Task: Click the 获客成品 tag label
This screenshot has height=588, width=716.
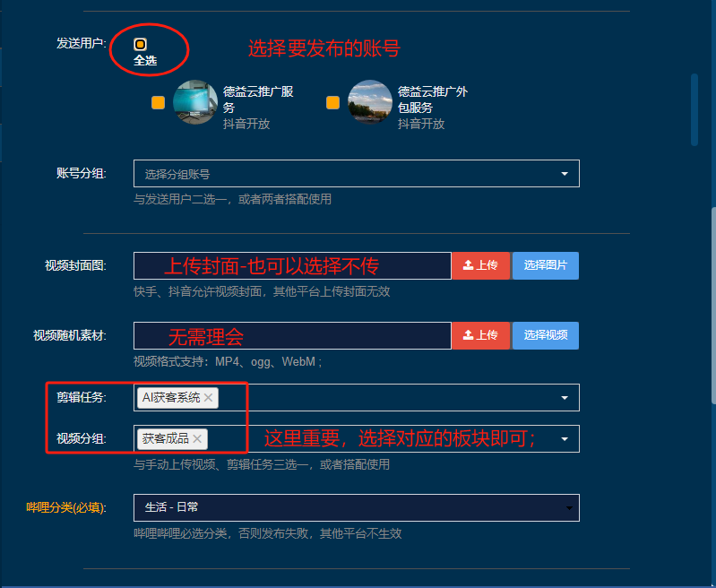Action: (x=165, y=438)
